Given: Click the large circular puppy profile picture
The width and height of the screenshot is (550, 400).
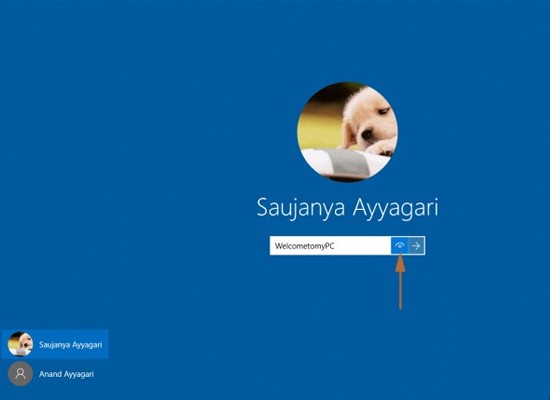Looking at the screenshot, I should (347, 132).
